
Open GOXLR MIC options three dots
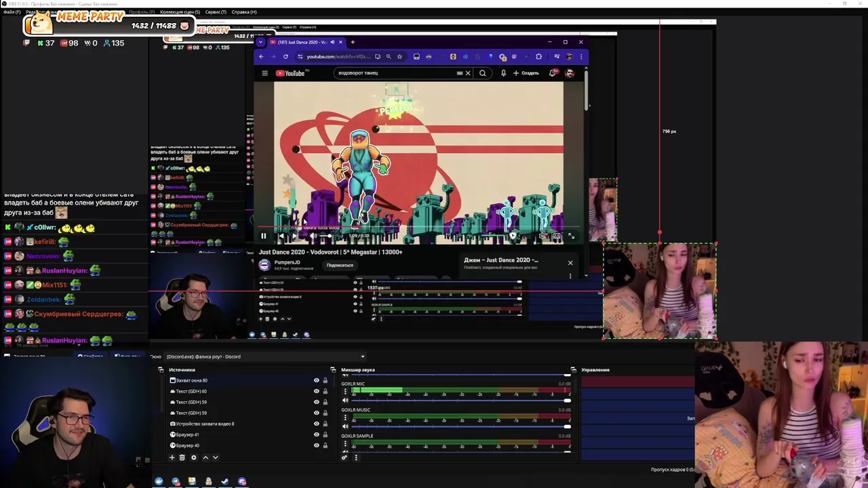345,391
